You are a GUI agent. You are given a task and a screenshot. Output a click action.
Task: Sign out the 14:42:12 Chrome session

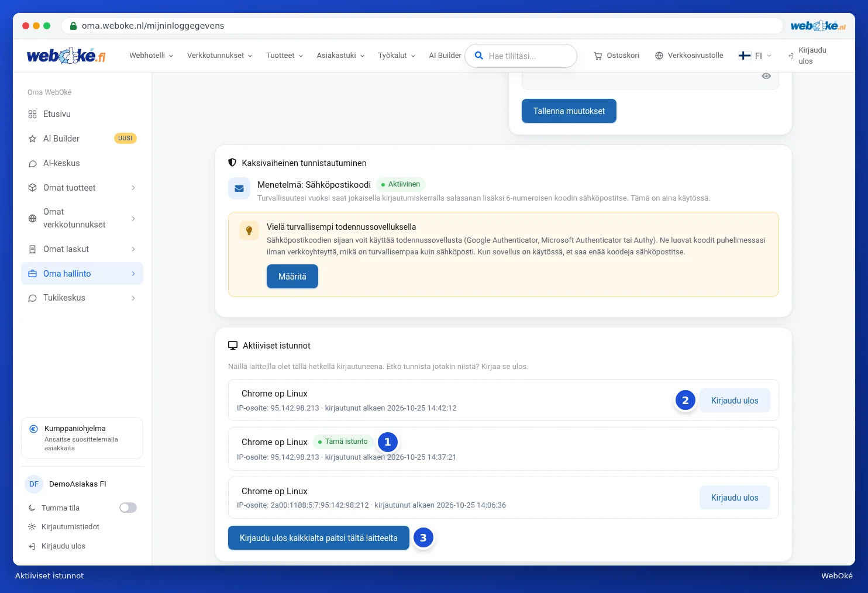tap(735, 401)
